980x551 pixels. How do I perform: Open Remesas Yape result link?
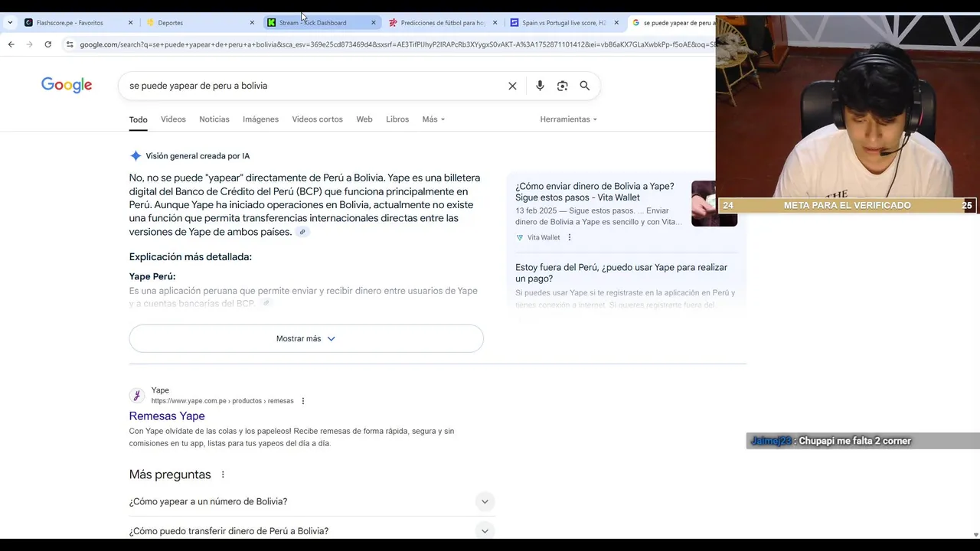point(167,416)
